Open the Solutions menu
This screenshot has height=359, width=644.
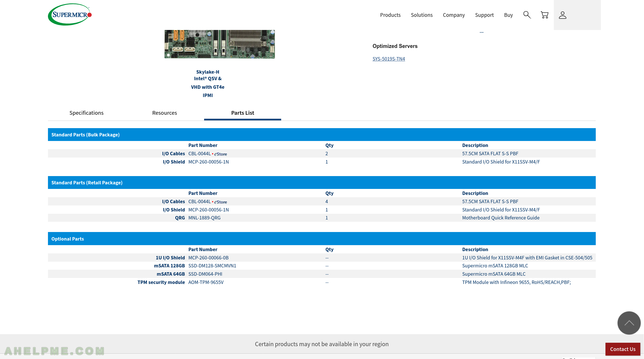tap(421, 15)
